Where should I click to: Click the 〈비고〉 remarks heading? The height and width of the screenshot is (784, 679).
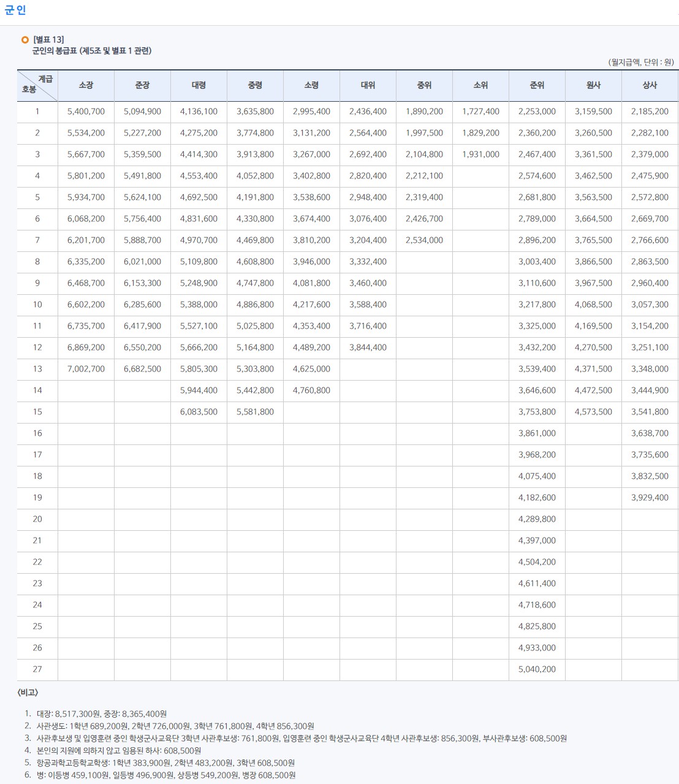[28, 693]
